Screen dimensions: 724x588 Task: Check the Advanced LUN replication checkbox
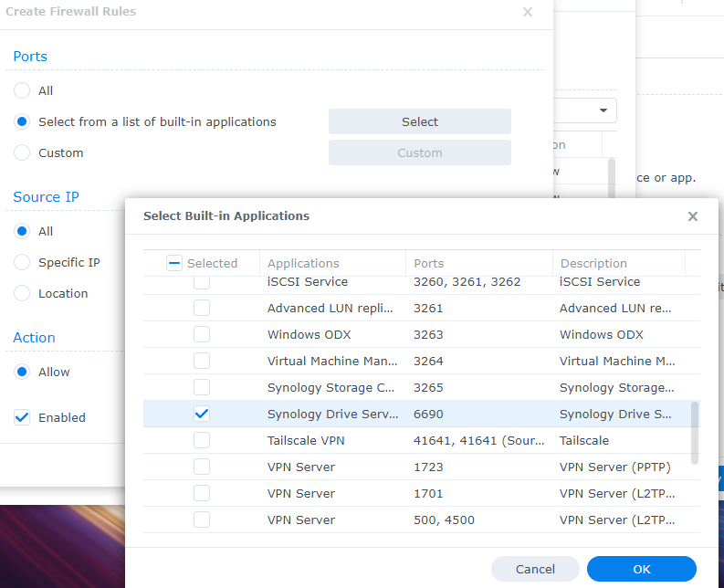tap(202, 308)
